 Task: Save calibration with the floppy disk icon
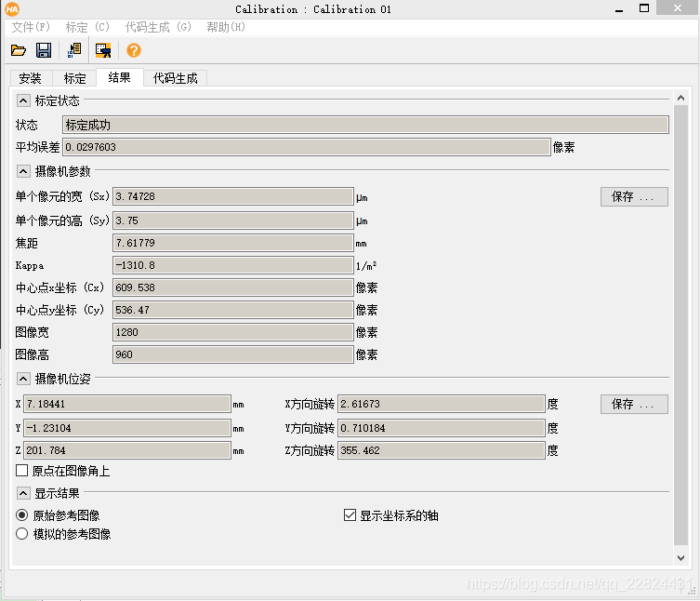tap(44, 50)
